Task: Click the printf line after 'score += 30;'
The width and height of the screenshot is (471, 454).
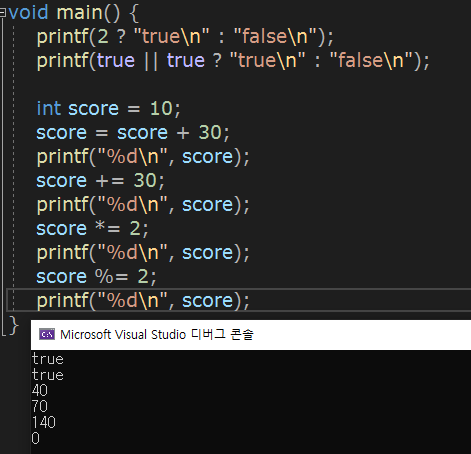Action: (x=143, y=204)
